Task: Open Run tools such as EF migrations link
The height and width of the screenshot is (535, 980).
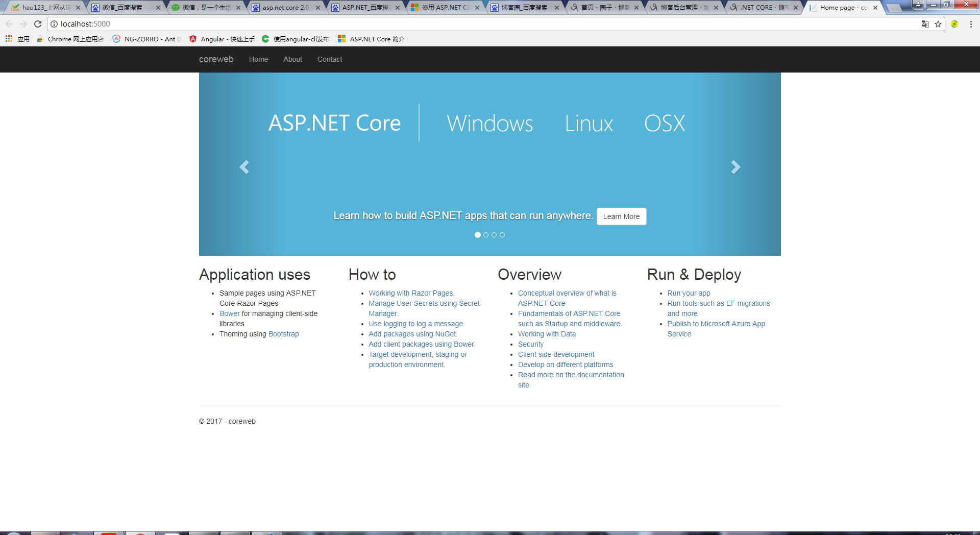Action: [719, 308]
